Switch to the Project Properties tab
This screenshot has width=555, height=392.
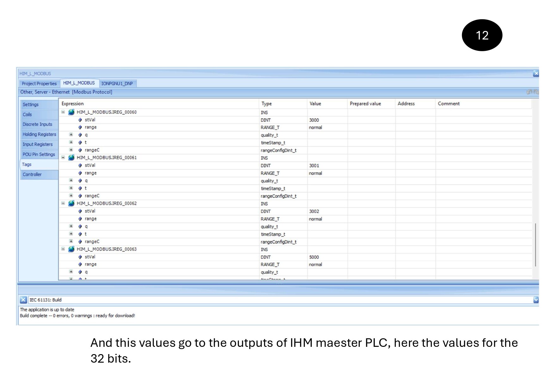point(39,83)
